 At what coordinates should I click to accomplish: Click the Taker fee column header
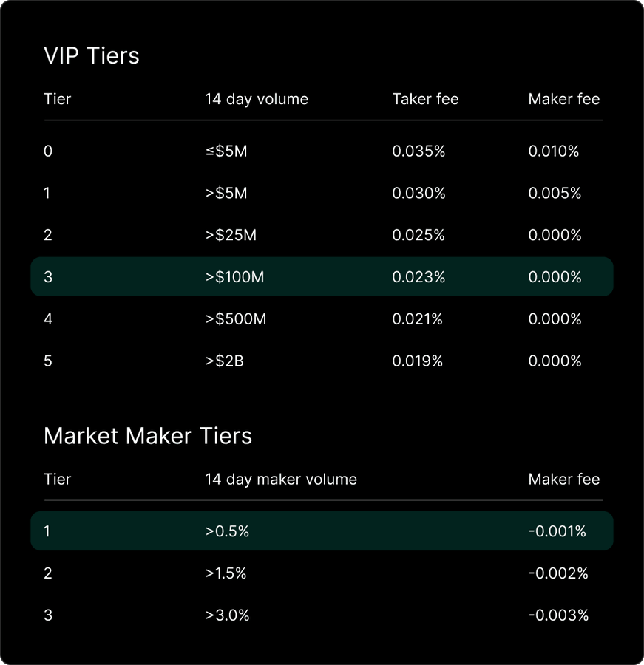point(425,99)
